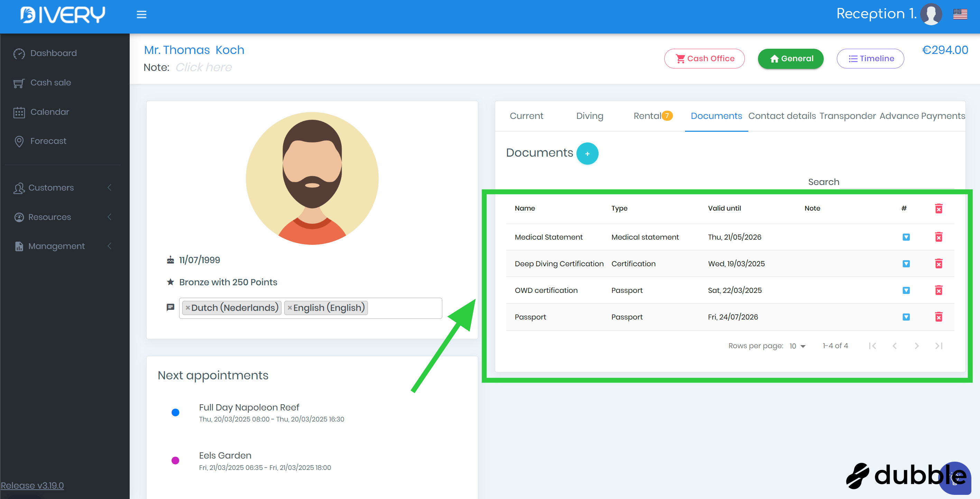Add a new document with plus button
Viewport: 980px width, 499px height.
click(x=587, y=154)
